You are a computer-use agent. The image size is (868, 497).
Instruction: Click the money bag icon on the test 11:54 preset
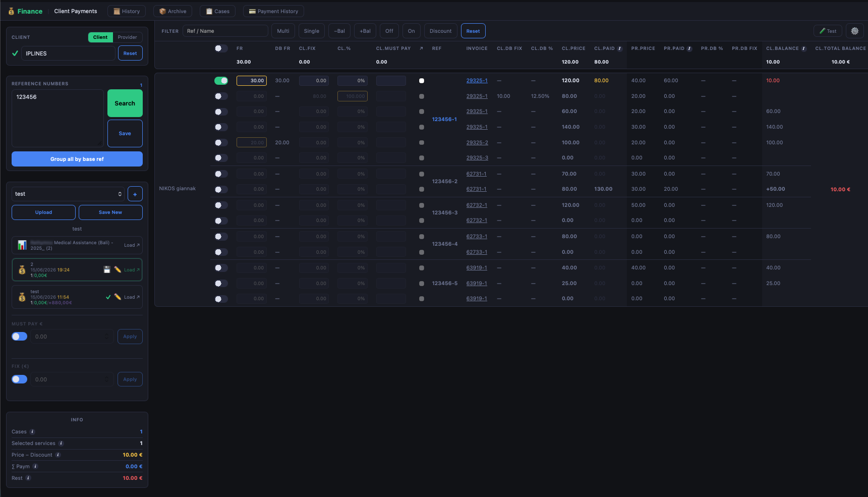(x=22, y=297)
